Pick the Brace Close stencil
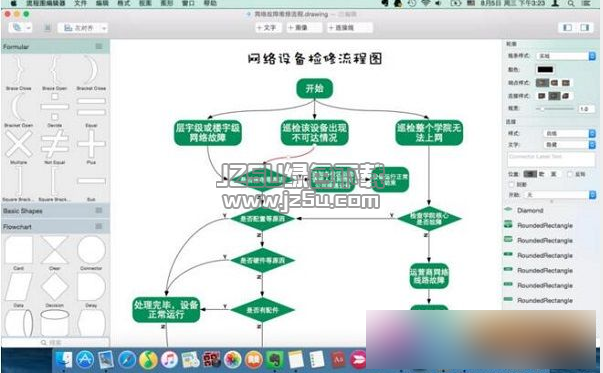This screenshot has width=603, height=373. pos(18,70)
